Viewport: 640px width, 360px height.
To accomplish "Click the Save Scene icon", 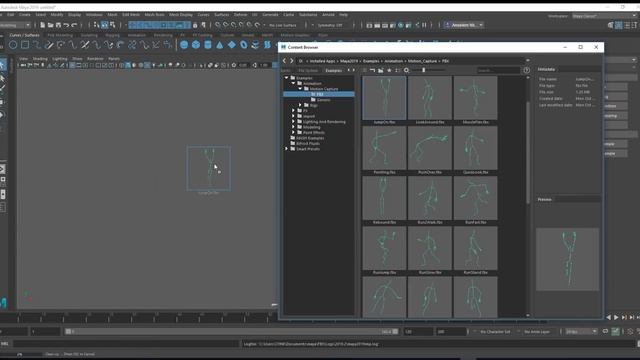I will point(58,25).
